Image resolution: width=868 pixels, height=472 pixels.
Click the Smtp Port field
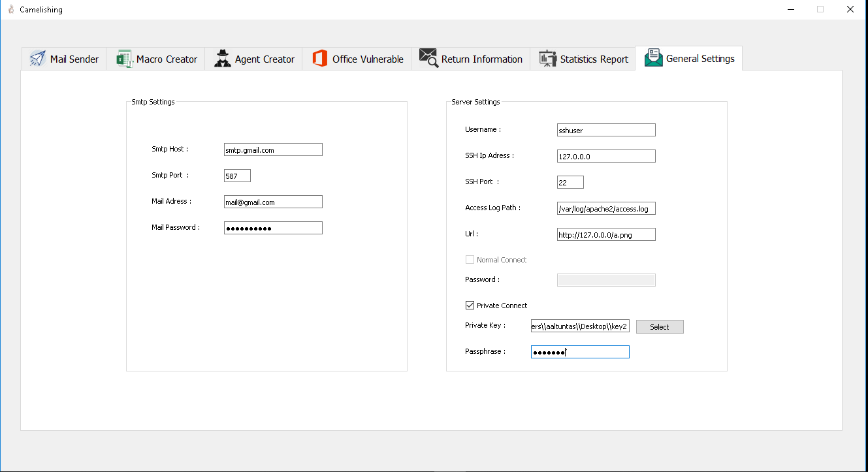point(237,176)
